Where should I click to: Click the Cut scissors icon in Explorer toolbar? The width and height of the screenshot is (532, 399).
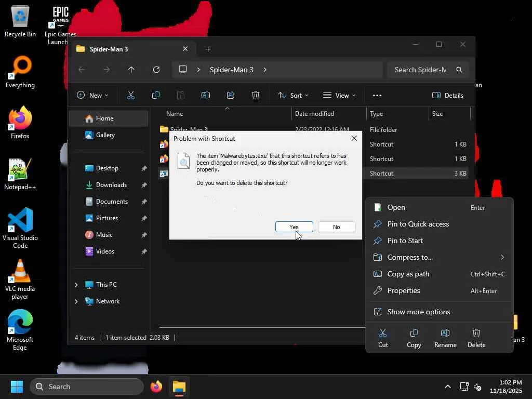130,96
